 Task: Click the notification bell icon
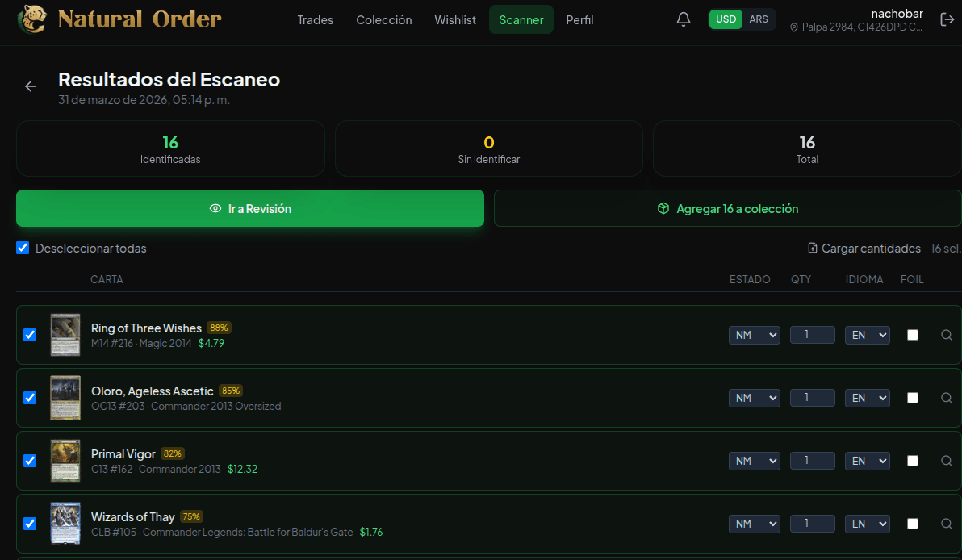point(684,19)
